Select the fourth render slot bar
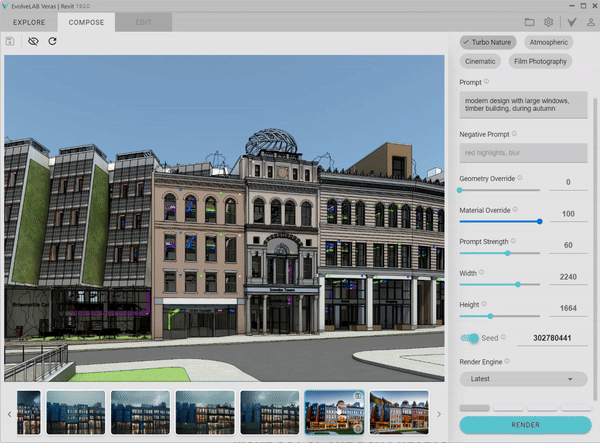 pos(576,408)
